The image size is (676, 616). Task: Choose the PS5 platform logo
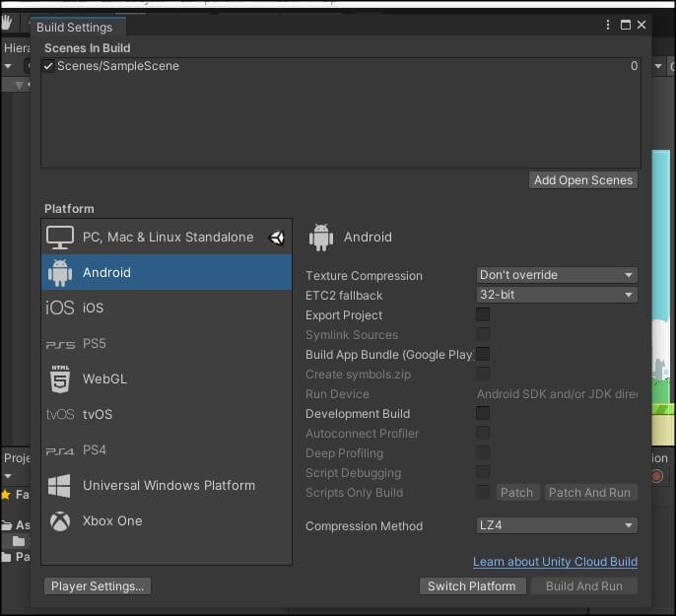tap(60, 345)
